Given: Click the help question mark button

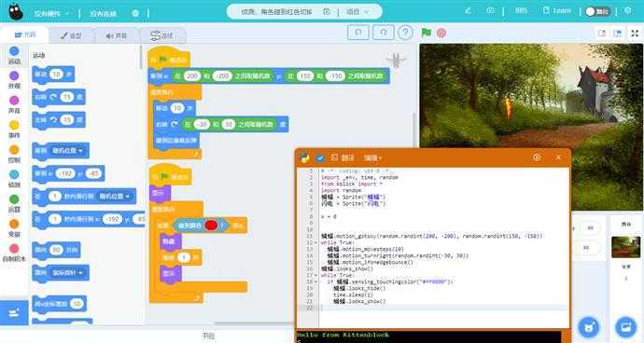Looking at the screenshot, I should 405,33.
